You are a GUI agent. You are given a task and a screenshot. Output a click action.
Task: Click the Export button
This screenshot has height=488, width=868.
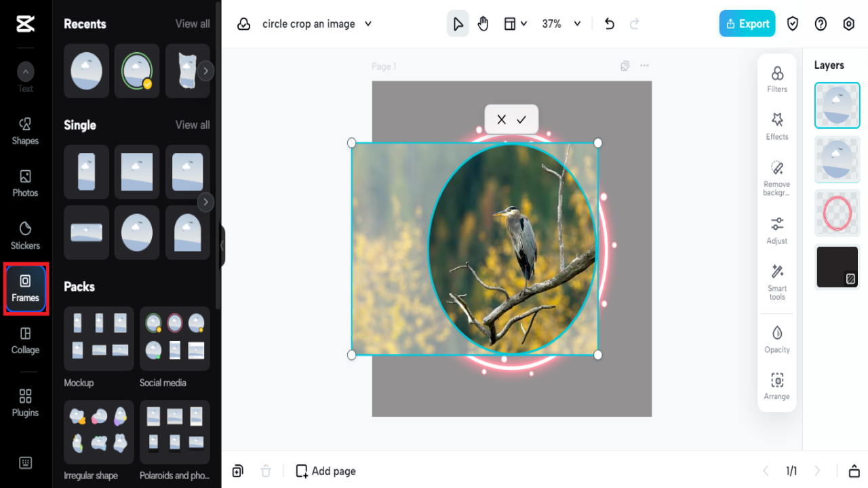click(747, 23)
